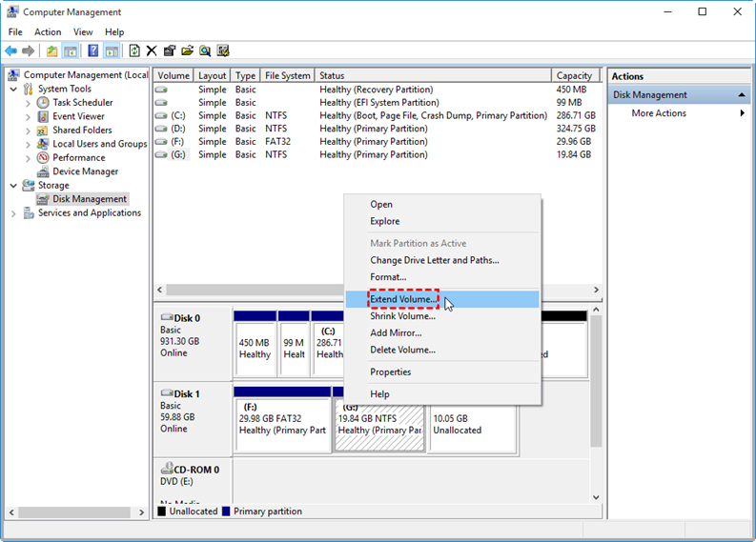Collapse the Storage tree node
This screenshot has height=542, width=756.
pyautogui.click(x=13, y=186)
